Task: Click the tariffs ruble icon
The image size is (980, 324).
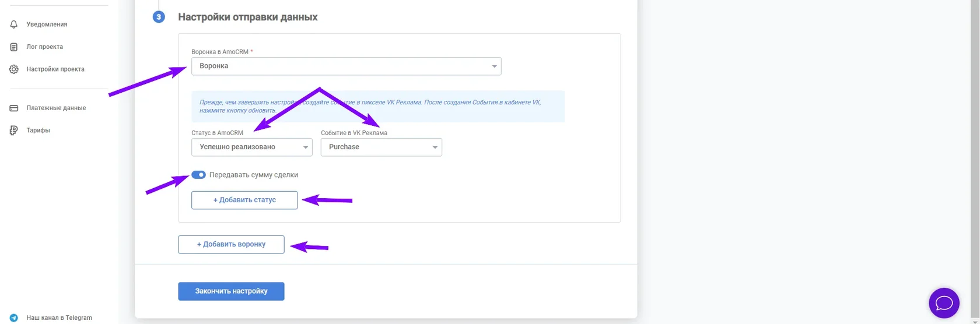Action: [x=14, y=131]
